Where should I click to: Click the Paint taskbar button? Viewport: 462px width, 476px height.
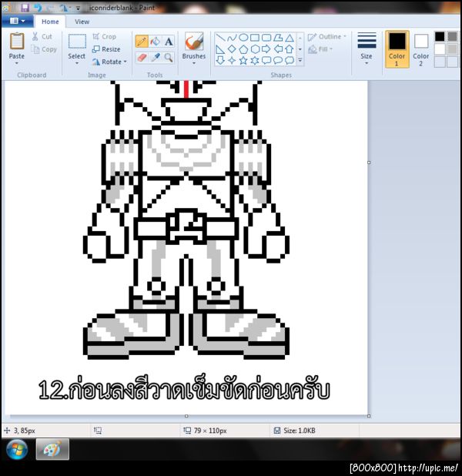point(52,450)
